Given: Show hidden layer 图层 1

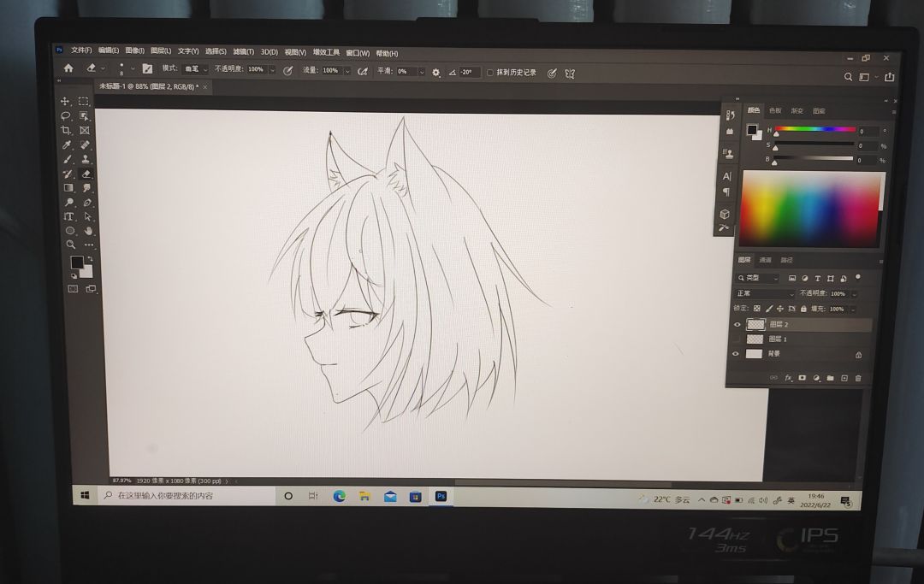Looking at the screenshot, I should click(x=736, y=339).
